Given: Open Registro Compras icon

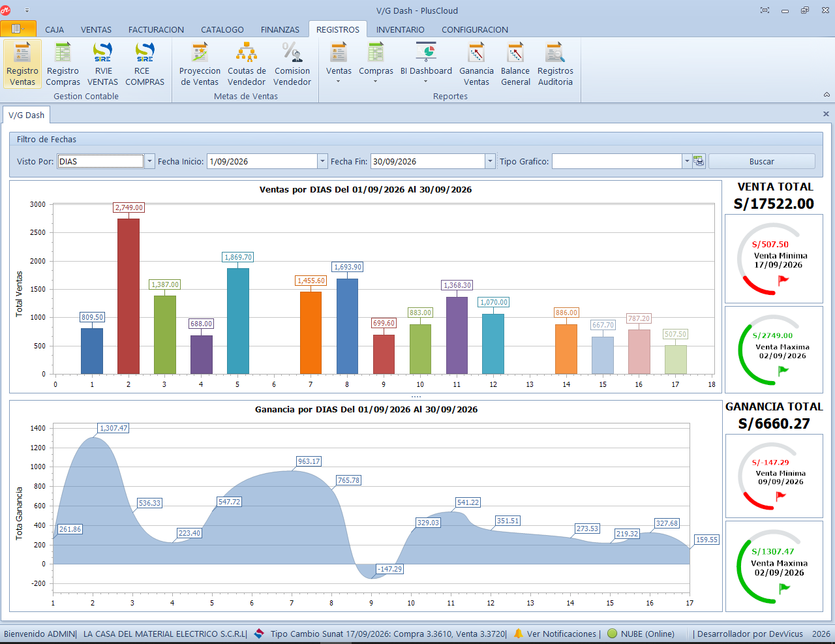Looking at the screenshot, I should coord(63,64).
